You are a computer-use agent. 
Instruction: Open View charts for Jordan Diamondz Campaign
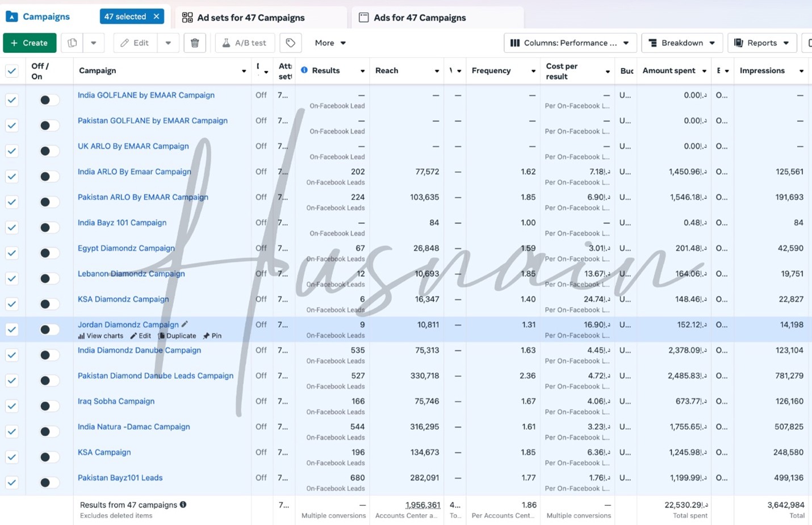101,336
